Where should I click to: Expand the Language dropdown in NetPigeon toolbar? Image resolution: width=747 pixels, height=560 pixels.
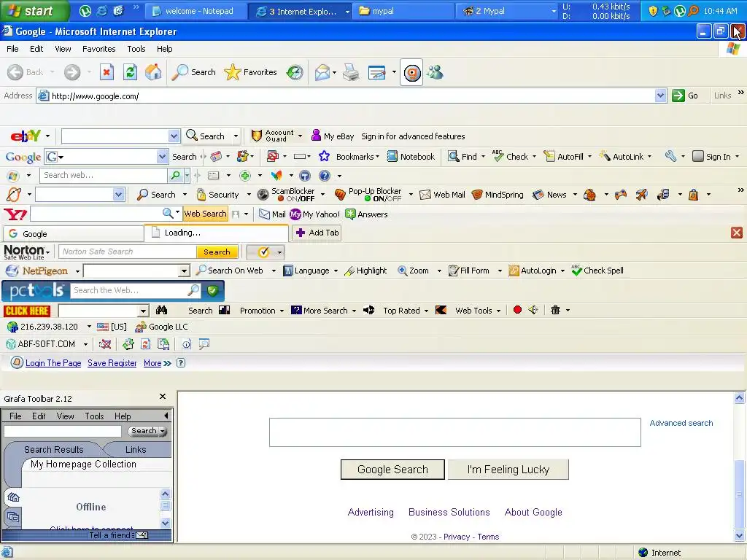point(336,271)
